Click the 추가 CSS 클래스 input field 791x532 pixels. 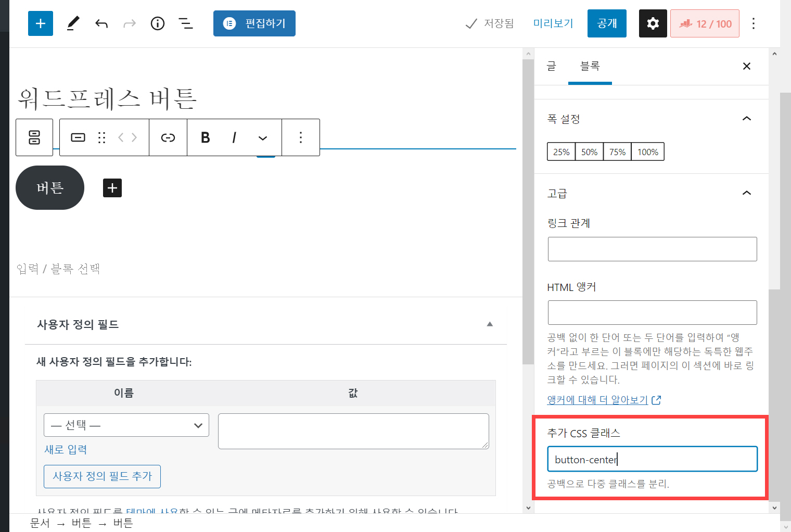652,459
